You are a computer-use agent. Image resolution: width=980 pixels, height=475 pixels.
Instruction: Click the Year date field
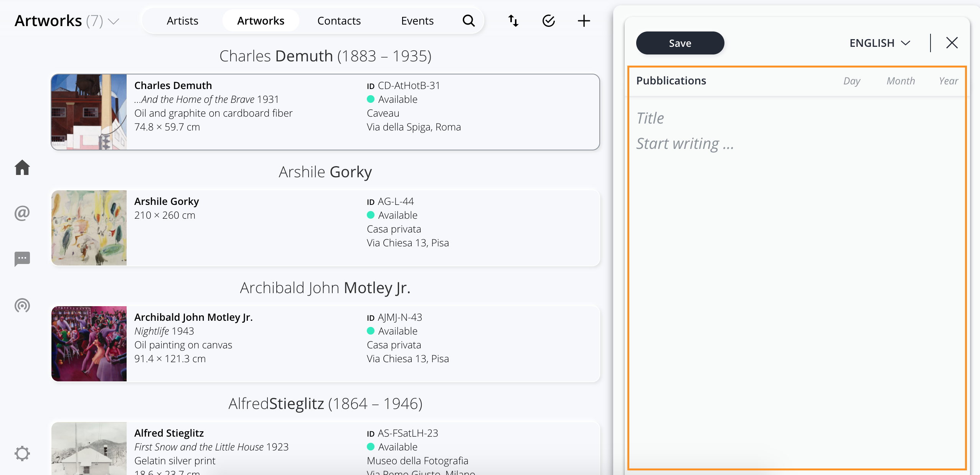[949, 81]
